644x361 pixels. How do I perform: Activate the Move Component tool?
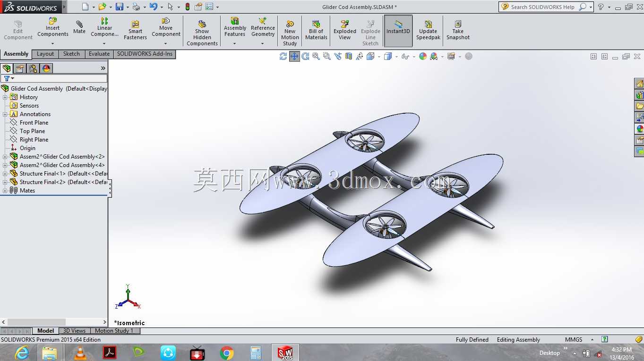[166, 27]
